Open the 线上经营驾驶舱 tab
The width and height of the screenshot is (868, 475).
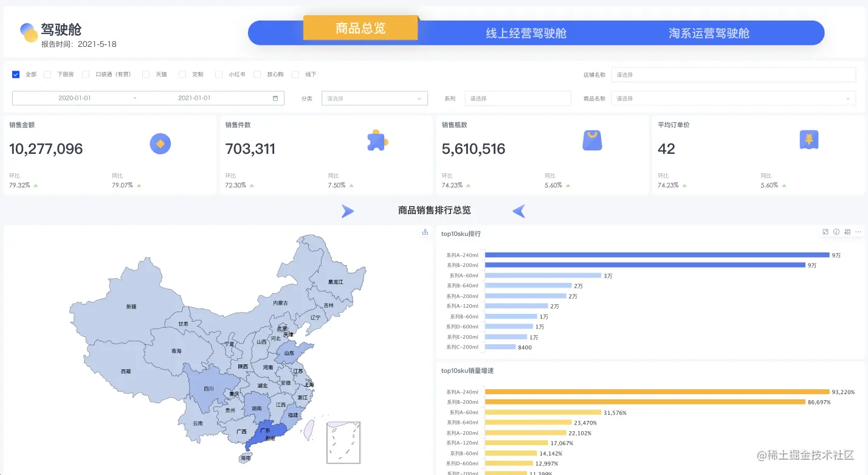(x=526, y=33)
